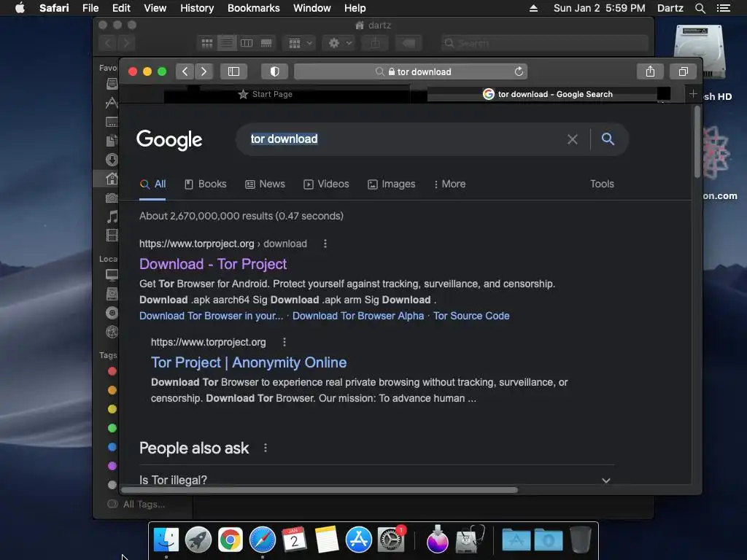
Task: Click the horizontal scrollbar at page bottom
Action: 320,490
